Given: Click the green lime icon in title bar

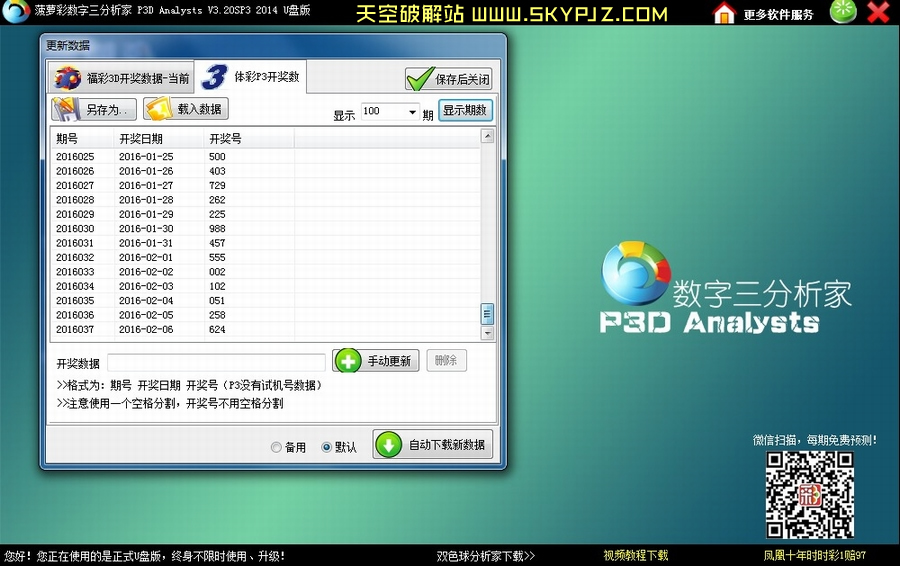Looking at the screenshot, I should click(x=843, y=12).
